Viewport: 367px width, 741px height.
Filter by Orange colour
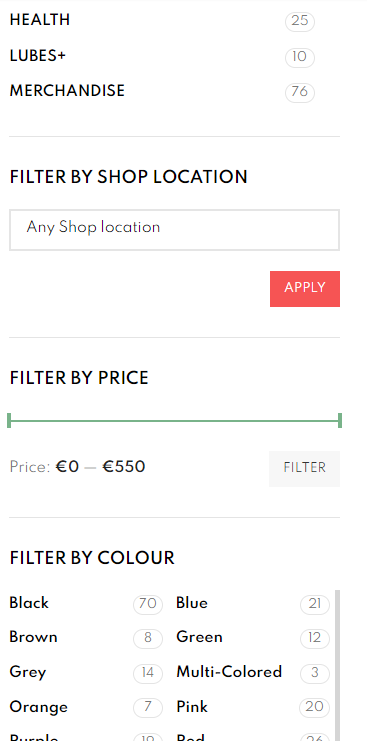(39, 707)
